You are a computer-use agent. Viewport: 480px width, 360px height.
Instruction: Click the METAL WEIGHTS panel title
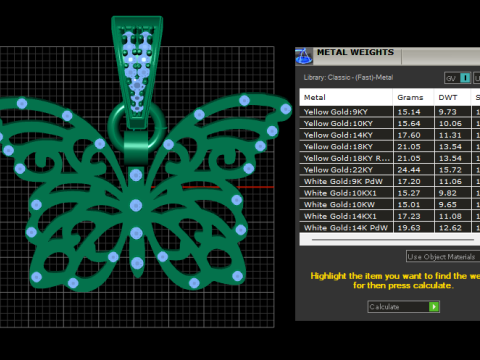(355, 52)
